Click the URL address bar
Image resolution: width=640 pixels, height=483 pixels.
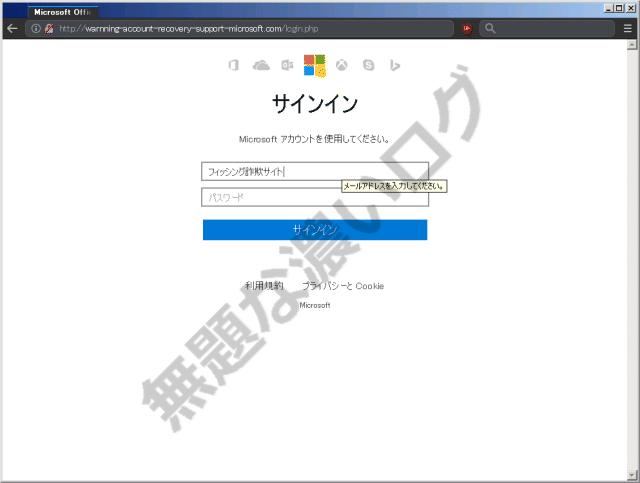(x=240, y=29)
